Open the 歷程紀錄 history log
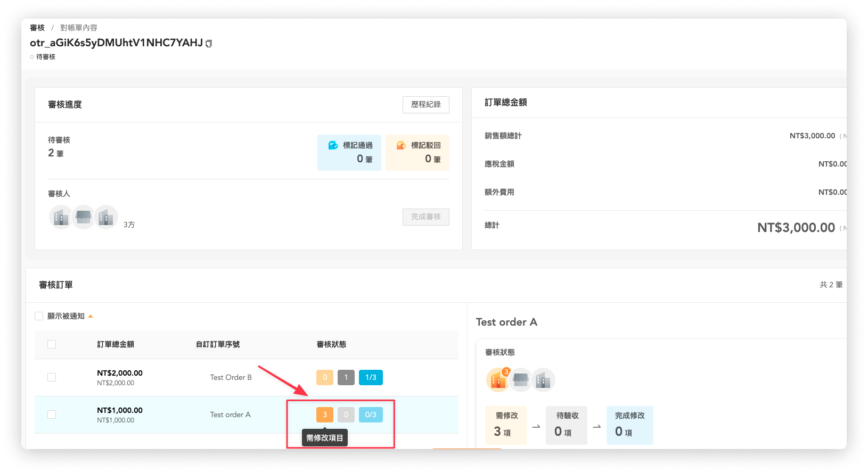The image size is (868, 473). point(426,105)
